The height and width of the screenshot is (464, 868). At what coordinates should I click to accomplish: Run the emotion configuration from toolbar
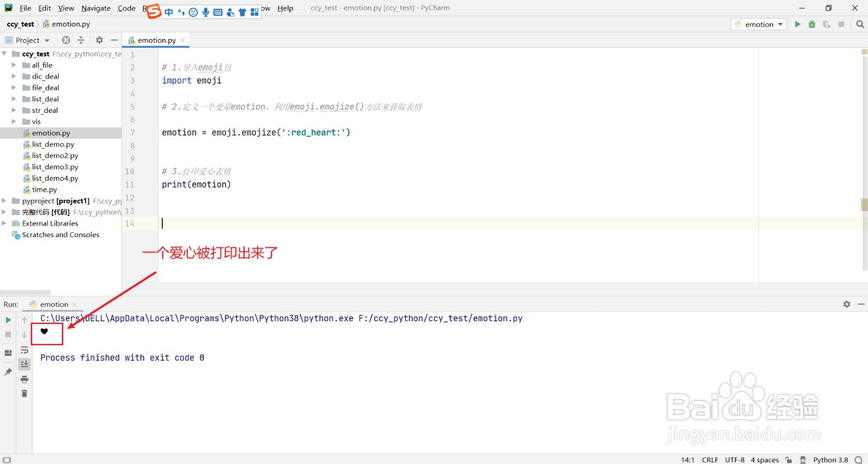(x=797, y=24)
